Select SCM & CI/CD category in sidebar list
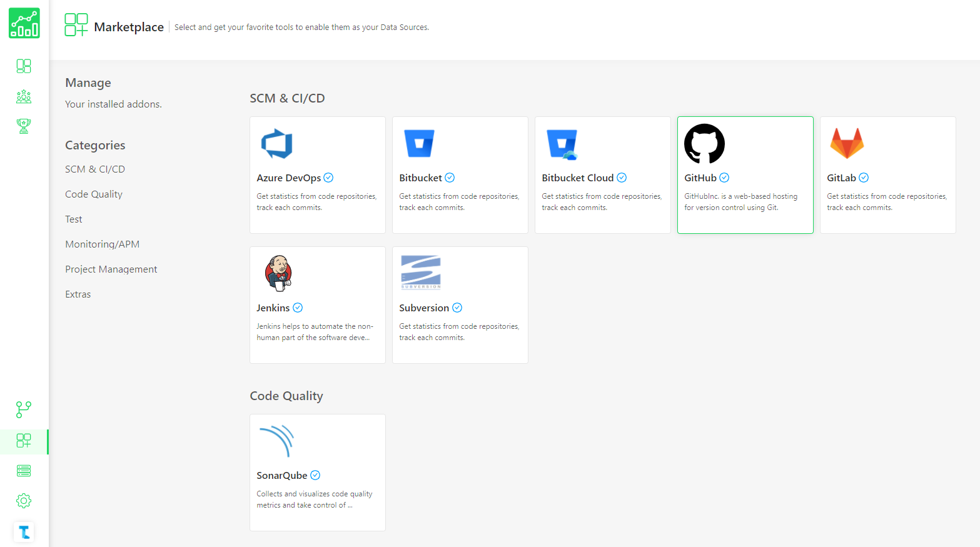 coord(95,169)
